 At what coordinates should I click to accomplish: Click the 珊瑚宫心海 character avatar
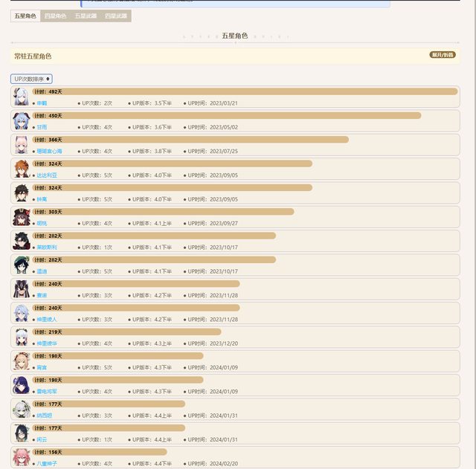tap(21, 145)
